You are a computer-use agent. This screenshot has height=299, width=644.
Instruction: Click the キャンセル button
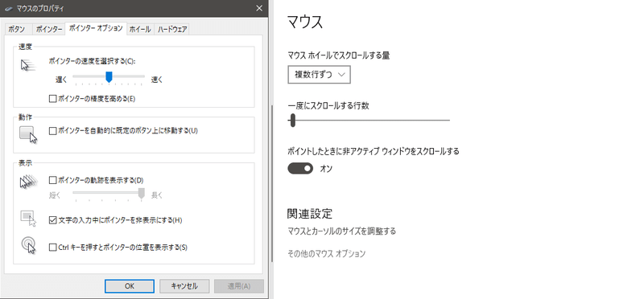(x=184, y=286)
